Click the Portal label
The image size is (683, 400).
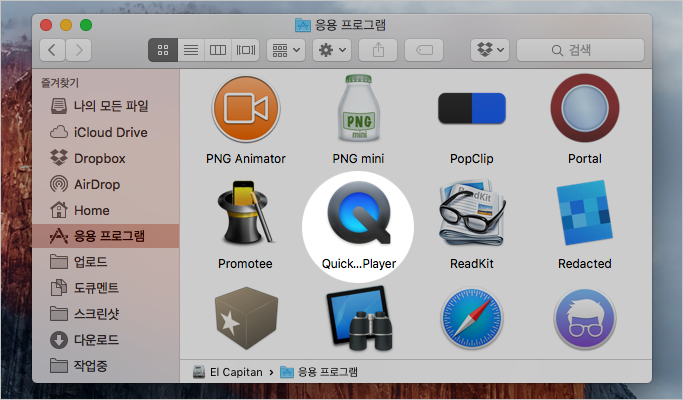[x=585, y=159]
